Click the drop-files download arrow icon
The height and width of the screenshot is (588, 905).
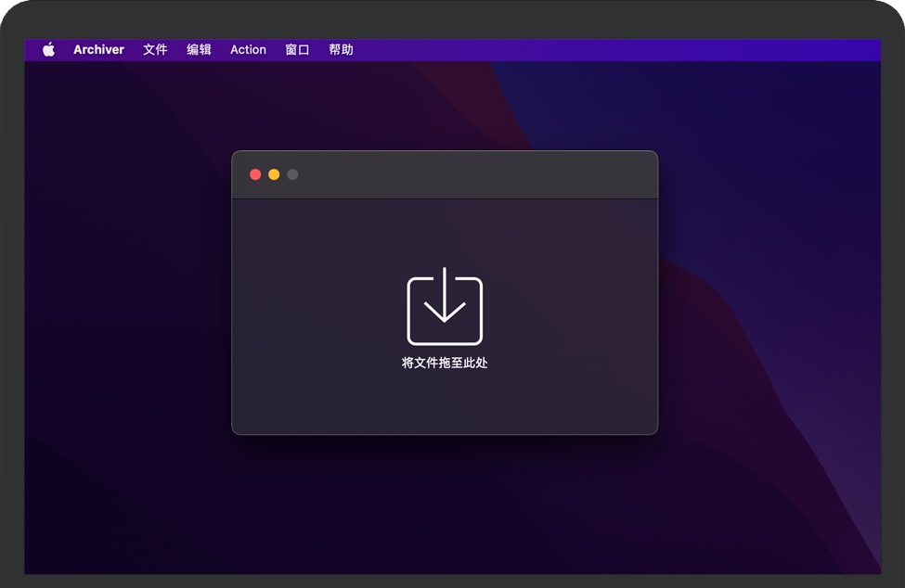[445, 306]
